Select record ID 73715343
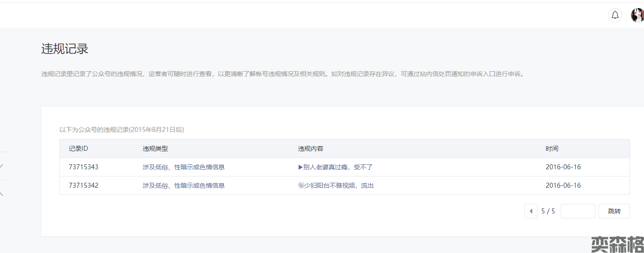Viewport: 644px width, 253px height. 83,167
